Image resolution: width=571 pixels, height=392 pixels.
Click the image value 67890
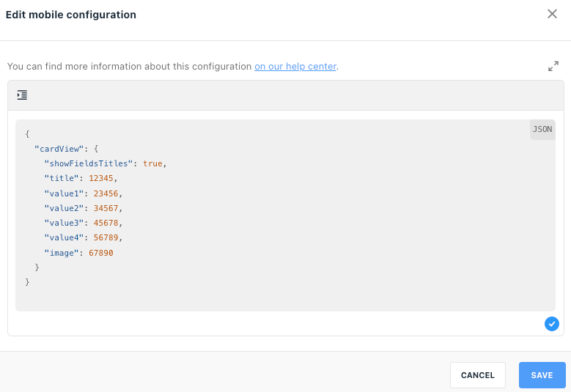click(x=101, y=253)
